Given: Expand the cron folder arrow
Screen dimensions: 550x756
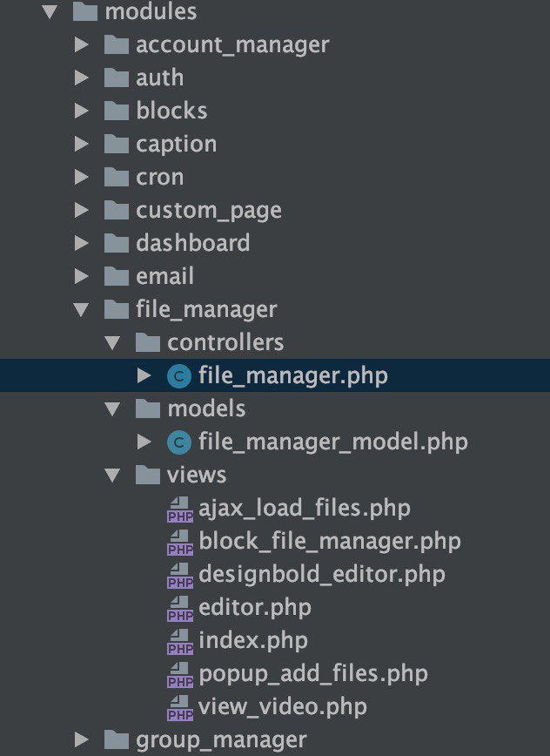Looking at the screenshot, I should [82, 177].
